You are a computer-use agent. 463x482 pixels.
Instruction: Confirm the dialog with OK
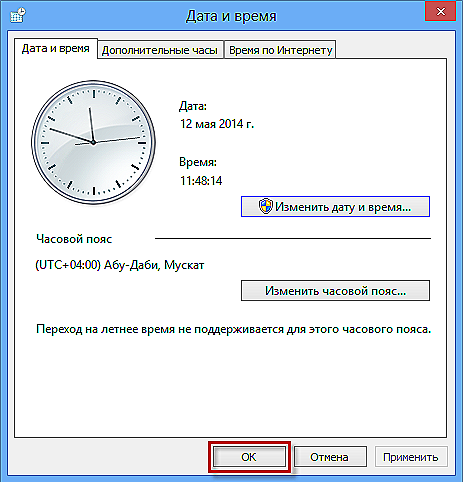[249, 457]
